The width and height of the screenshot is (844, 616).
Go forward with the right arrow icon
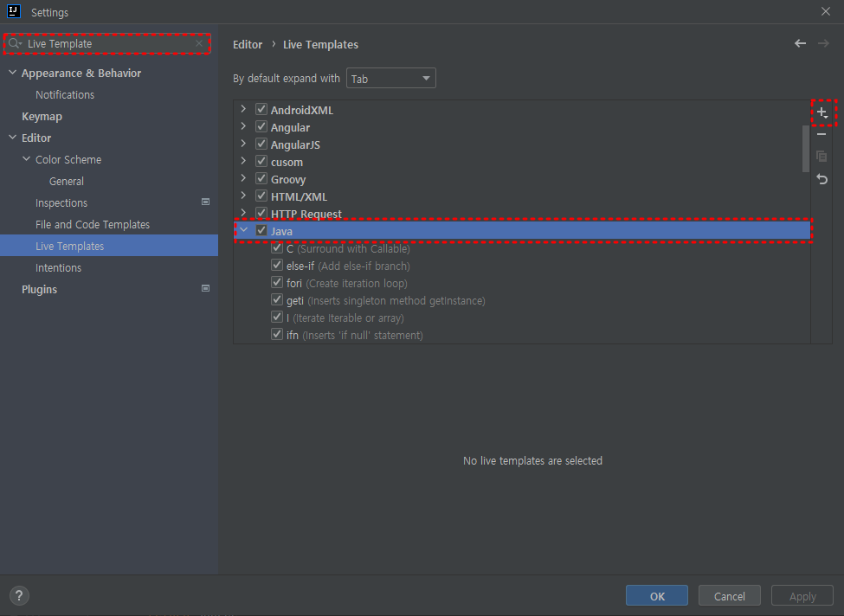click(823, 43)
